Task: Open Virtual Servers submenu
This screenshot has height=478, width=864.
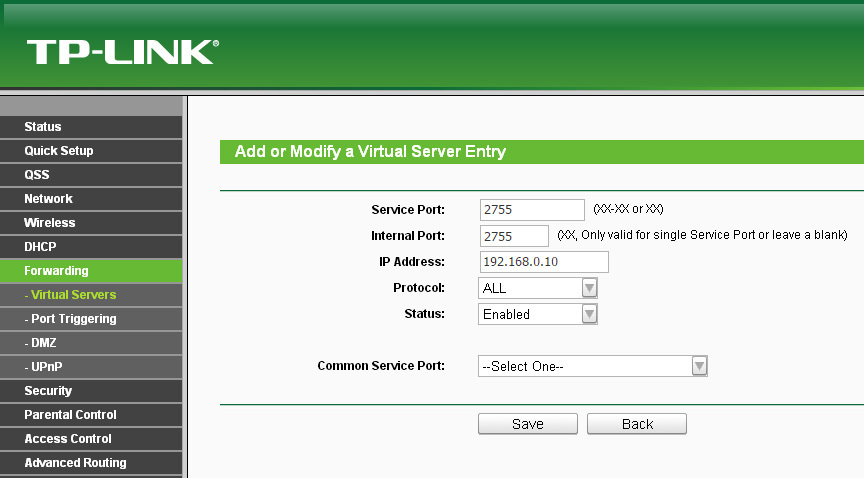Action: (91, 295)
